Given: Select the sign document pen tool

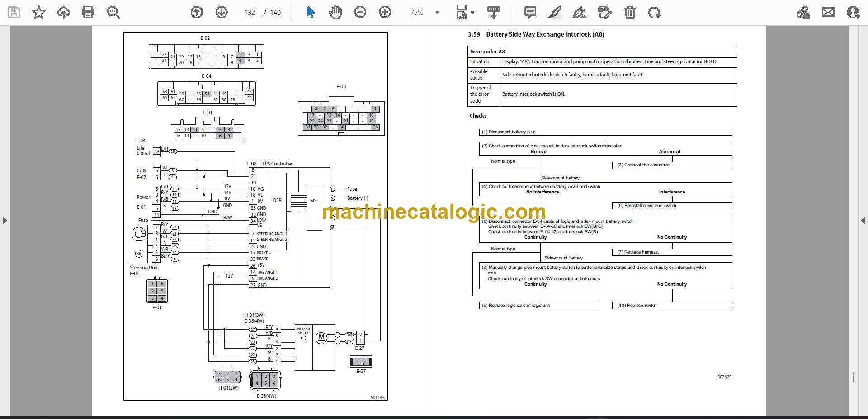Looking at the screenshot, I should tap(580, 12).
